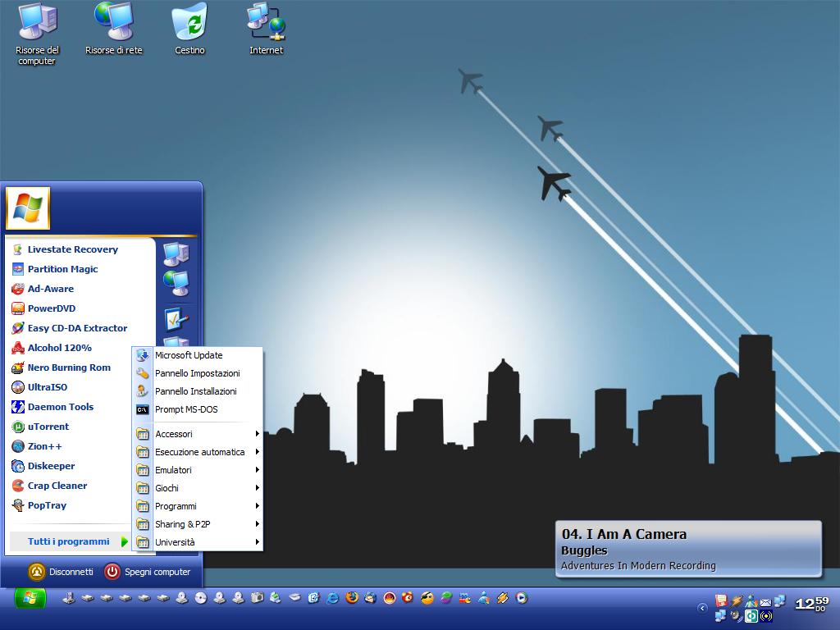Viewport: 840px width, 630px height.
Task: Expand the Università submenu
Action: pyautogui.click(x=198, y=542)
